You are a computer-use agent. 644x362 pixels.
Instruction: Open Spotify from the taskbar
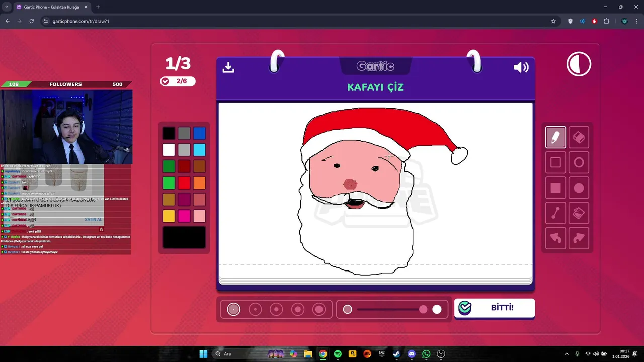click(x=338, y=354)
